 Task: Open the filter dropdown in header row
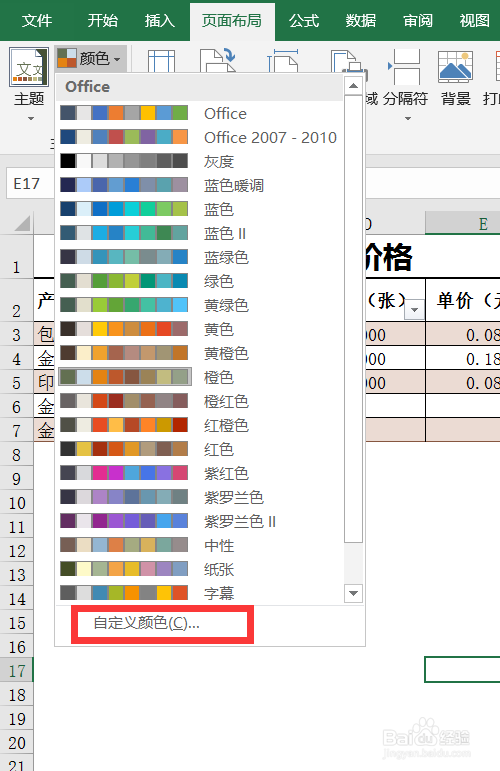[x=414, y=309]
